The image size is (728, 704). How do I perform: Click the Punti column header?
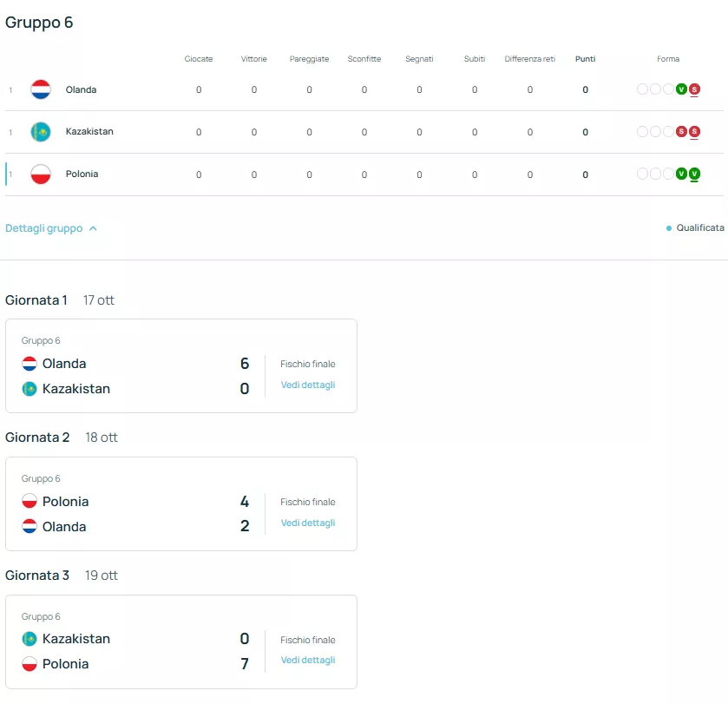[x=585, y=59]
